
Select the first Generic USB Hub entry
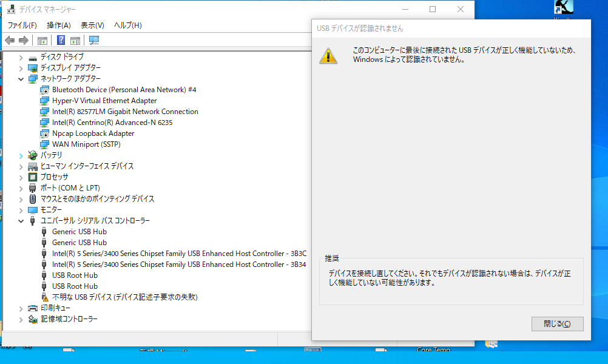[79, 231]
